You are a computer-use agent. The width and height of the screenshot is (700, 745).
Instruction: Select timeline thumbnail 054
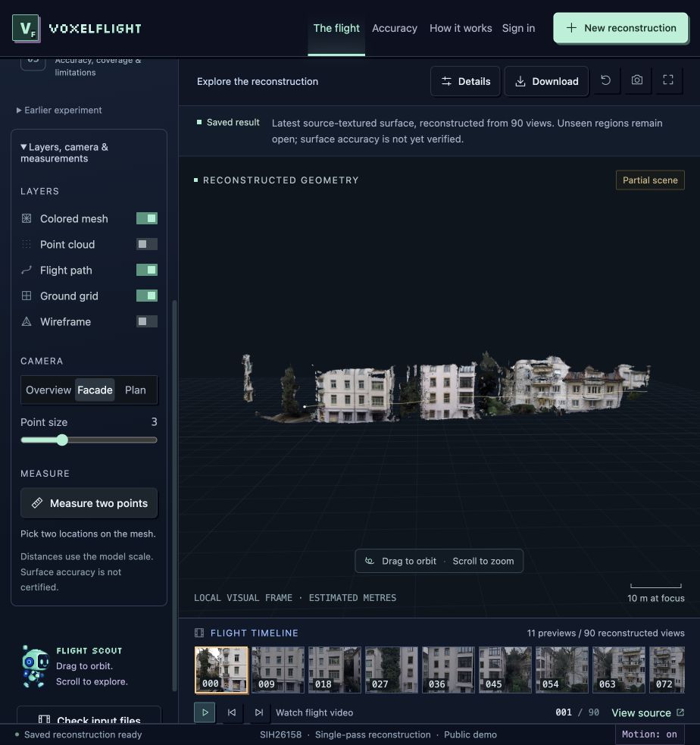[562, 670]
